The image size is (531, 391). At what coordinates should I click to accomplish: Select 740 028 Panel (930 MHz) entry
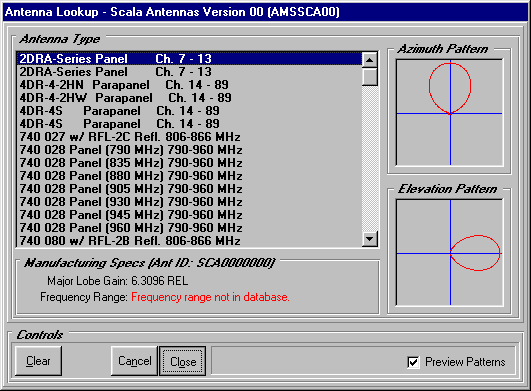tap(189, 202)
